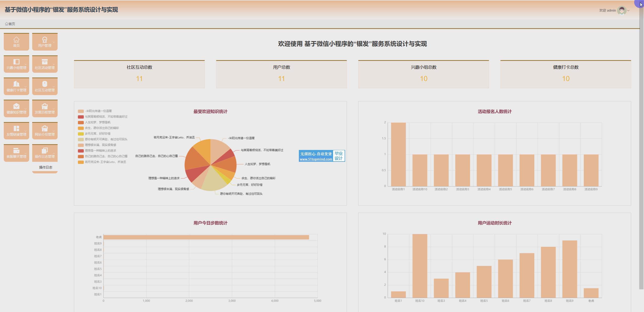This screenshot has height=312, width=644.
Task: Click the 客服聊天管理 wallet icon
Action: 16,150
